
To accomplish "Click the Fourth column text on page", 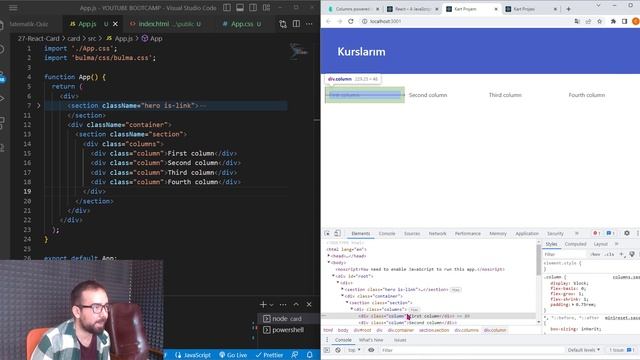I will [x=587, y=95].
